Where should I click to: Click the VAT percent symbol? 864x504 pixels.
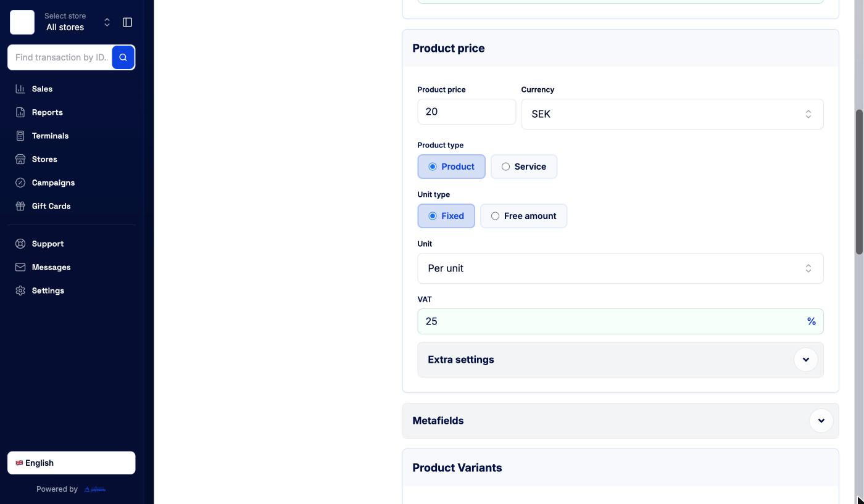[811, 321]
